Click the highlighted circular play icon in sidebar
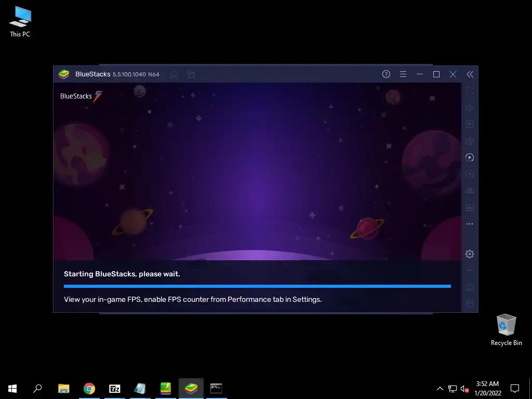 [470, 157]
